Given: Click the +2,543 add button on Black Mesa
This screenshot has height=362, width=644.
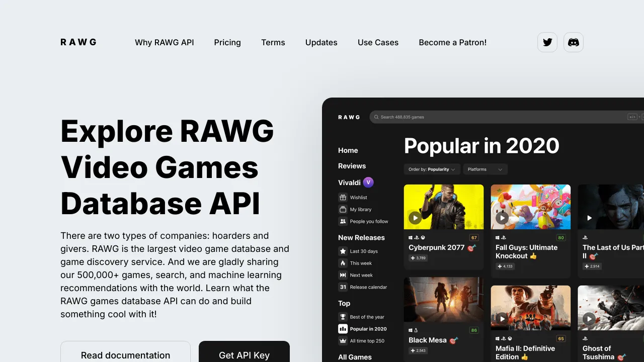Looking at the screenshot, I should click(418, 350).
